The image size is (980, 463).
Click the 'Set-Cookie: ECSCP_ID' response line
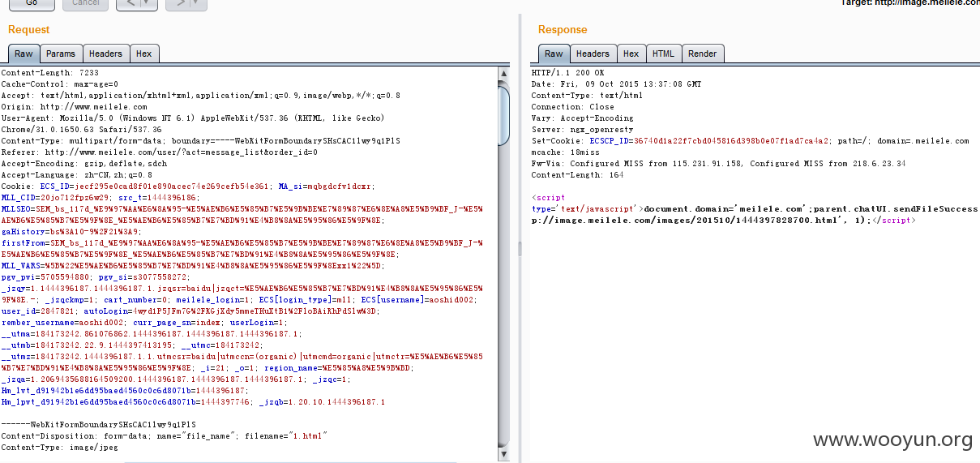pyautogui.click(x=750, y=141)
